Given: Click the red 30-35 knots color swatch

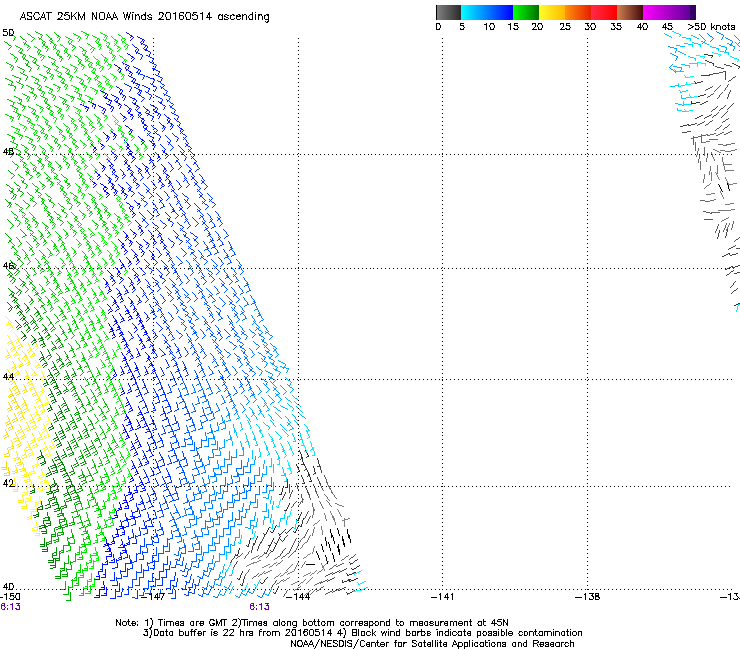Looking at the screenshot, I should tap(604, 12).
